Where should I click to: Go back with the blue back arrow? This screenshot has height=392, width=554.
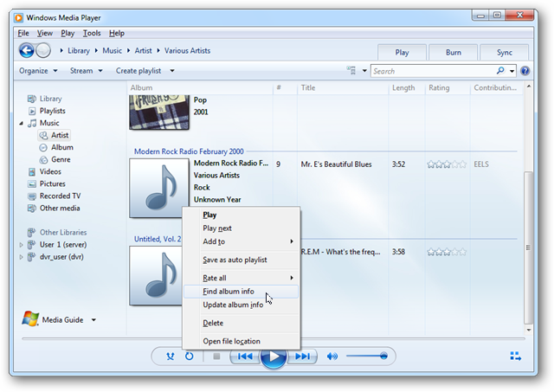(27, 50)
